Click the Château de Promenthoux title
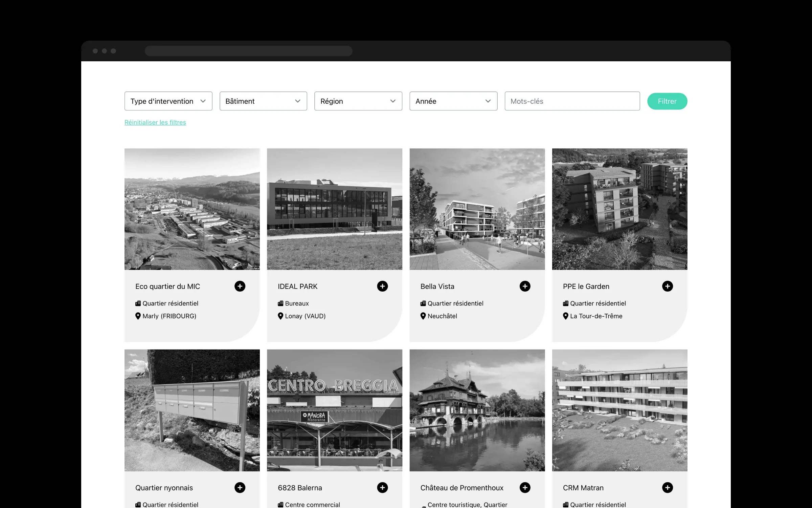The width and height of the screenshot is (812, 508). 462,488
